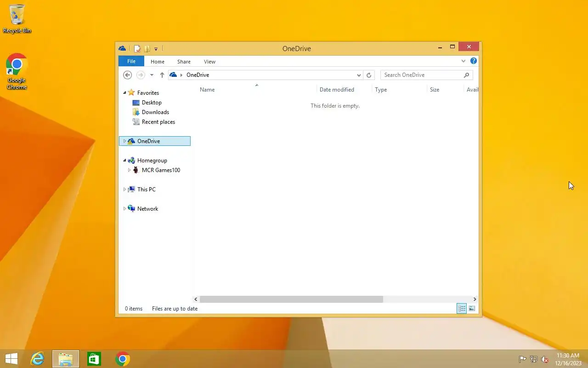
Task: Collapse the Favorites group
Action: [x=124, y=93]
